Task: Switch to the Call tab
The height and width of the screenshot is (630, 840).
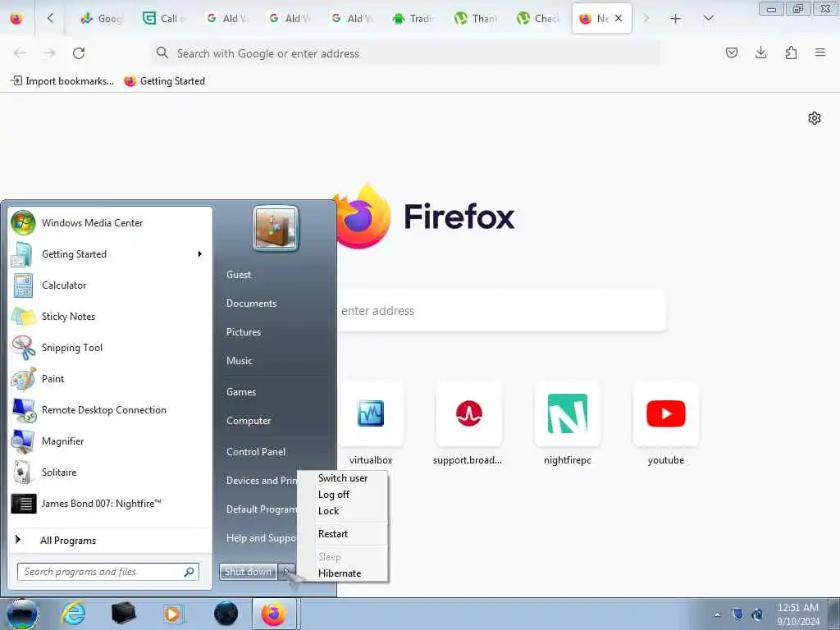Action: pyautogui.click(x=165, y=19)
